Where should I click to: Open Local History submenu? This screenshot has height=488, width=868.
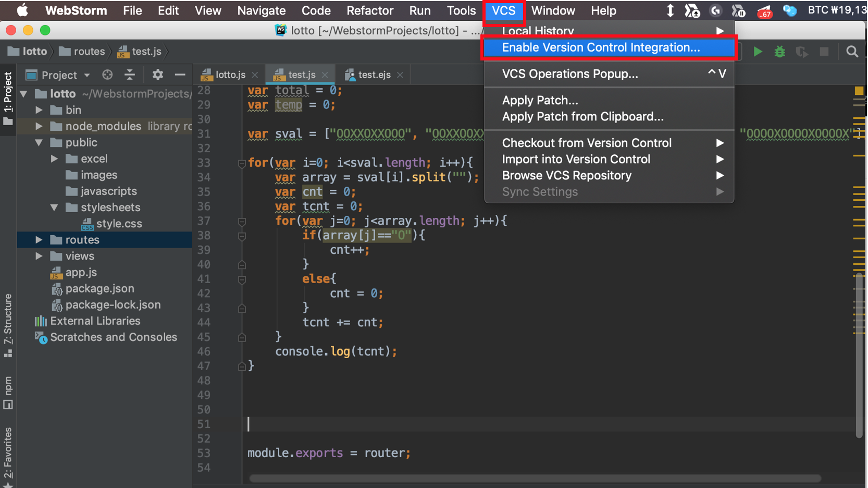point(609,31)
